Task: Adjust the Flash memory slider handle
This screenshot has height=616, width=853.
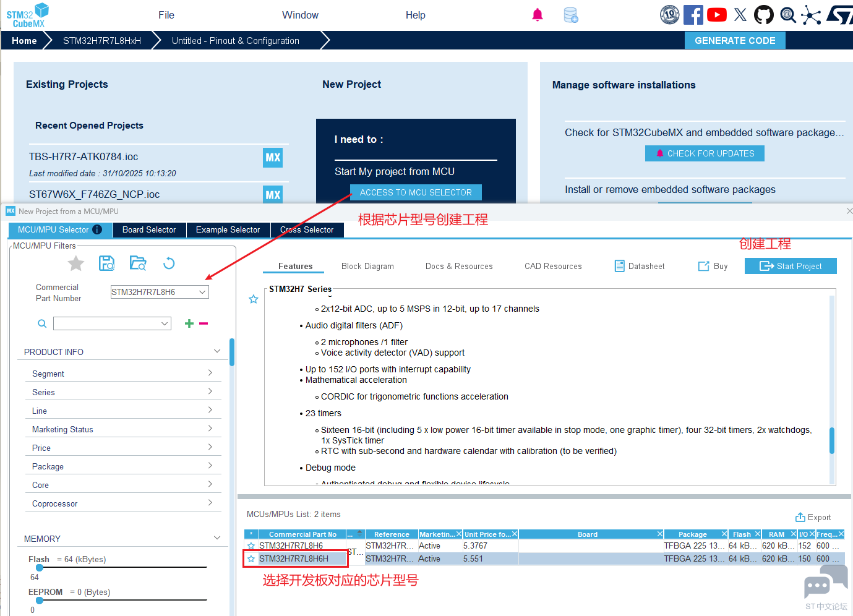Action: (x=40, y=567)
